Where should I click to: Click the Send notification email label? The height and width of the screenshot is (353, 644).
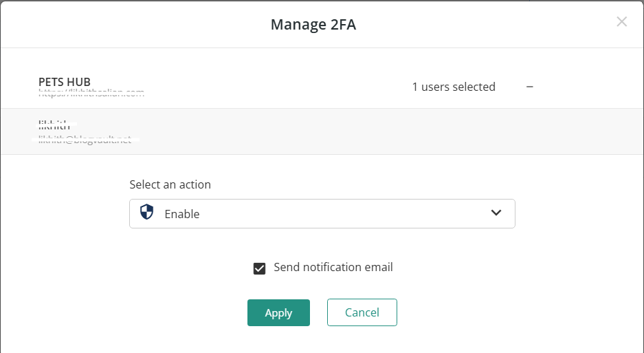click(x=333, y=267)
